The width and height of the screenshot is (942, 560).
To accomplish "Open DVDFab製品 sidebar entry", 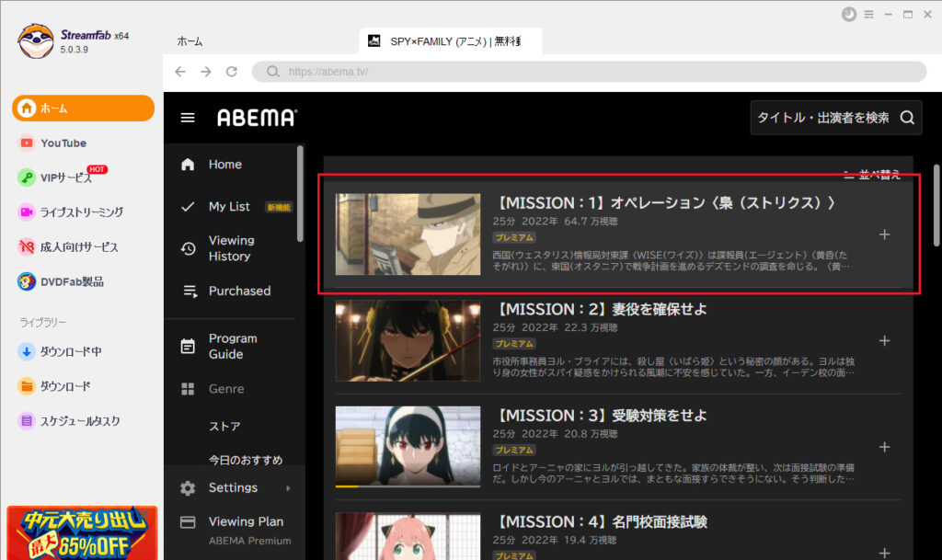I will tap(72, 281).
